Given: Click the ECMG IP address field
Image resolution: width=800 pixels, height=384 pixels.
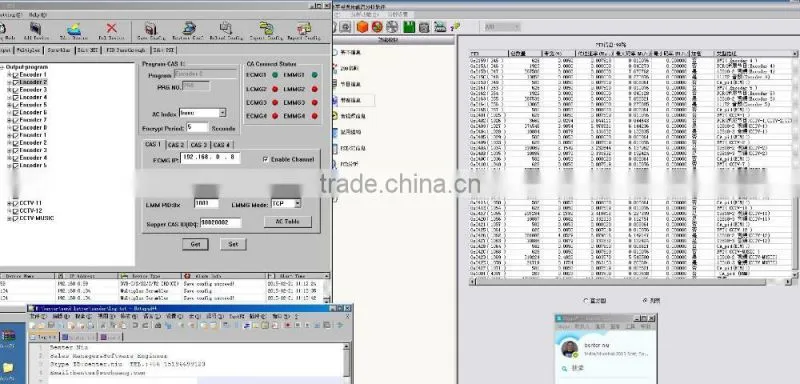Looking at the screenshot, I should tap(210, 158).
